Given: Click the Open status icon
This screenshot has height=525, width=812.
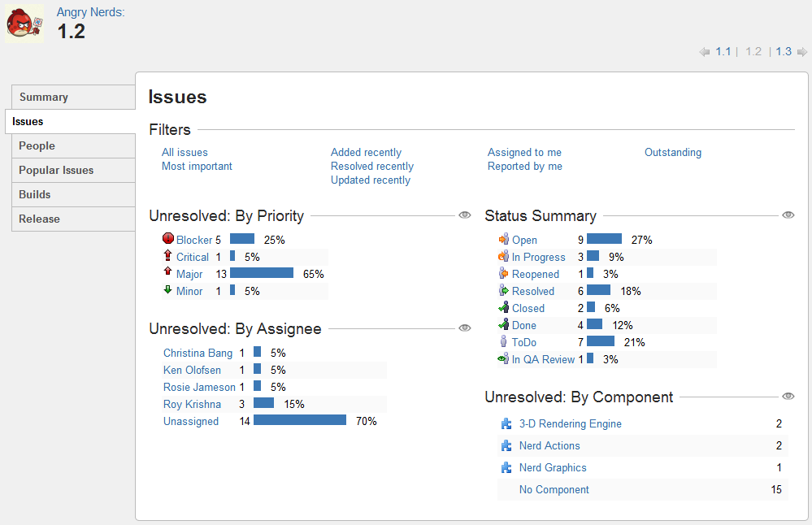Looking at the screenshot, I should (x=503, y=239).
